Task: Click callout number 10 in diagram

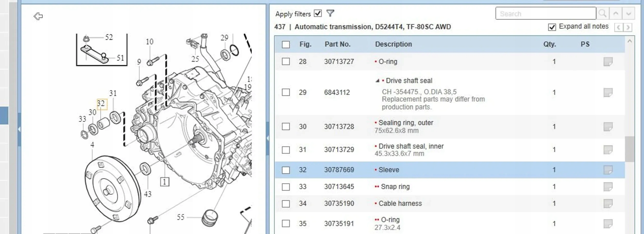Action: pyautogui.click(x=150, y=41)
